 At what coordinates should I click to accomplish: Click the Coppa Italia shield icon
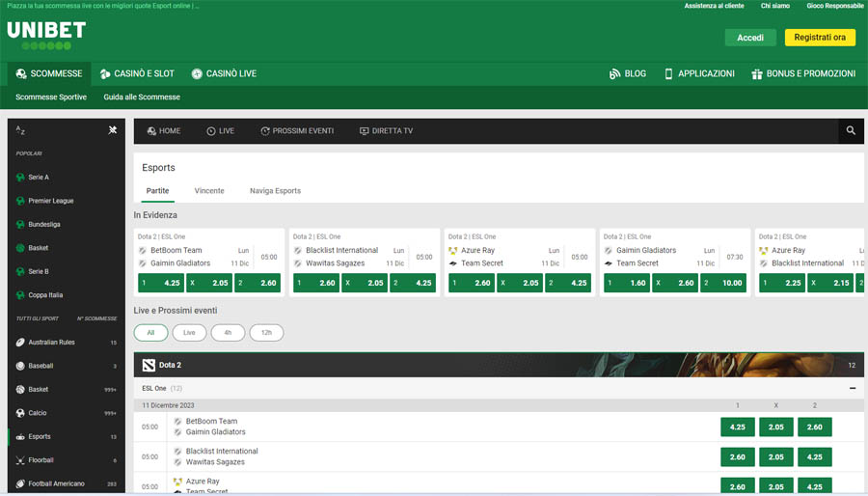20,295
